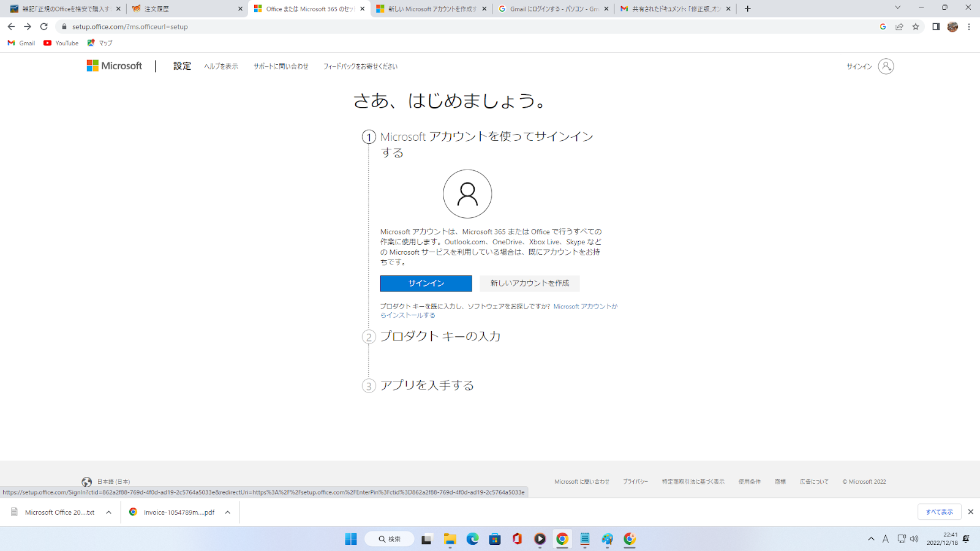
Task: Open downloaded Invoice-1054789m...pdf file
Action: click(x=173, y=512)
